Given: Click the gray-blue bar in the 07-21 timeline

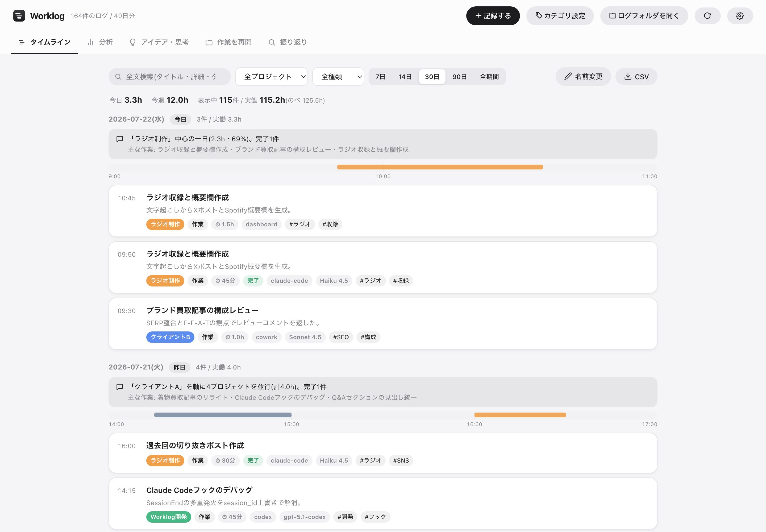Looking at the screenshot, I should click(223, 415).
